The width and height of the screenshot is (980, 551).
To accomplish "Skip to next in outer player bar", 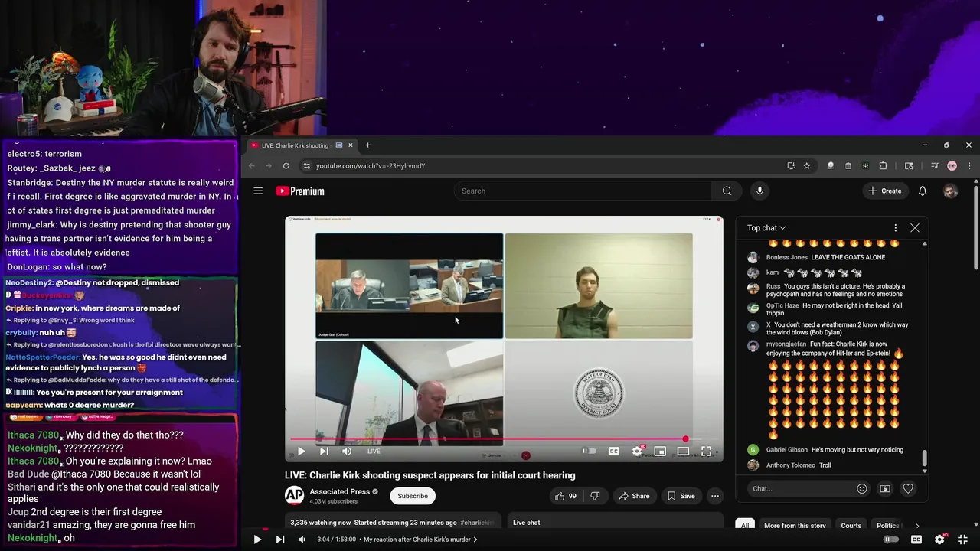I will click(279, 540).
